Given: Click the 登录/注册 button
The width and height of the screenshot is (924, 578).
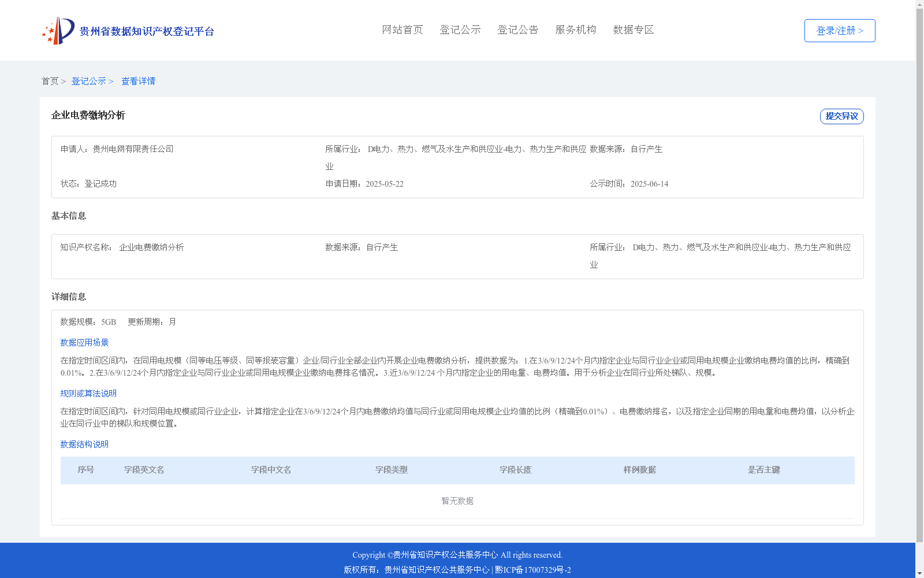Looking at the screenshot, I should pyautogui.click(x=840, y=31).
